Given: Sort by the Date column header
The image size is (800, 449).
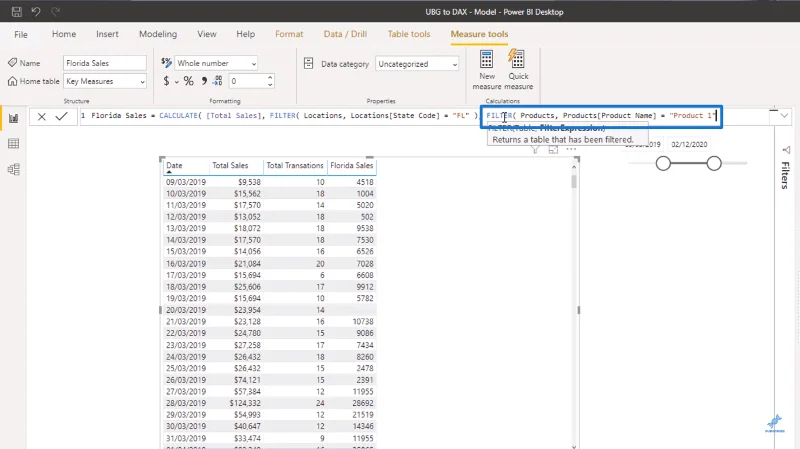Looking at the screenshot, I should click(174, 165).
